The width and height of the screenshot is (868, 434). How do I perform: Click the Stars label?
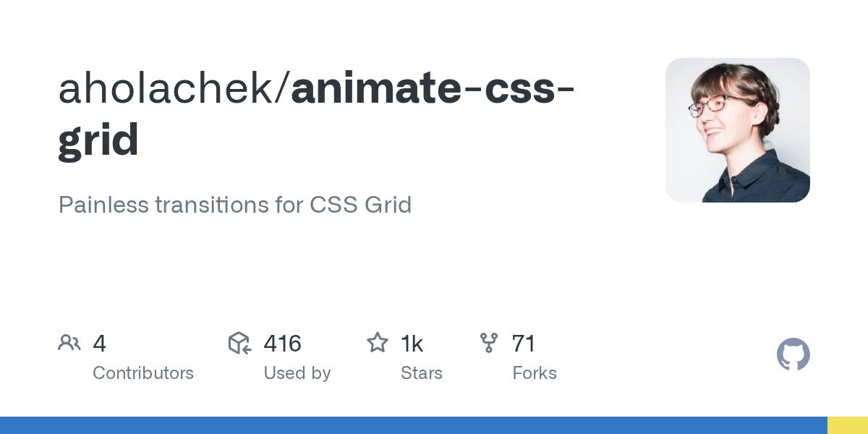tap(422, 373)
